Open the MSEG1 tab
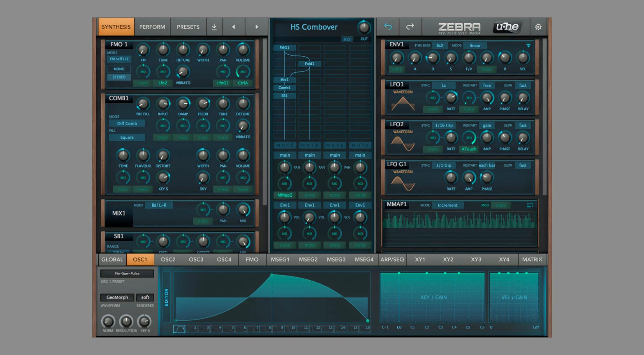The width and height of the screenshot is (644, 355). coord(280,259)
